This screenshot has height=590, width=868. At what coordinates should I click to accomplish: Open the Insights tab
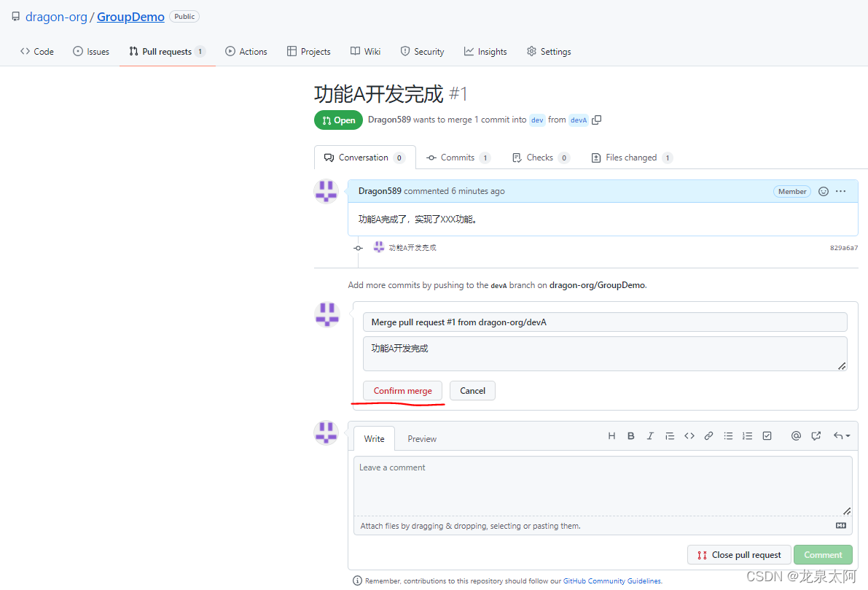[x=485, y=52]
